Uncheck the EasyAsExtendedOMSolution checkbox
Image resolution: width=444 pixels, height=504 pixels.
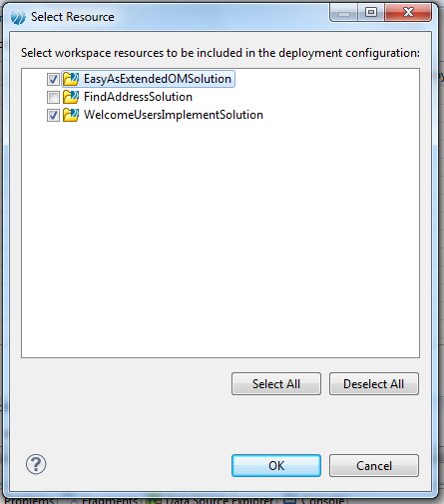click(x=53, y=79)
